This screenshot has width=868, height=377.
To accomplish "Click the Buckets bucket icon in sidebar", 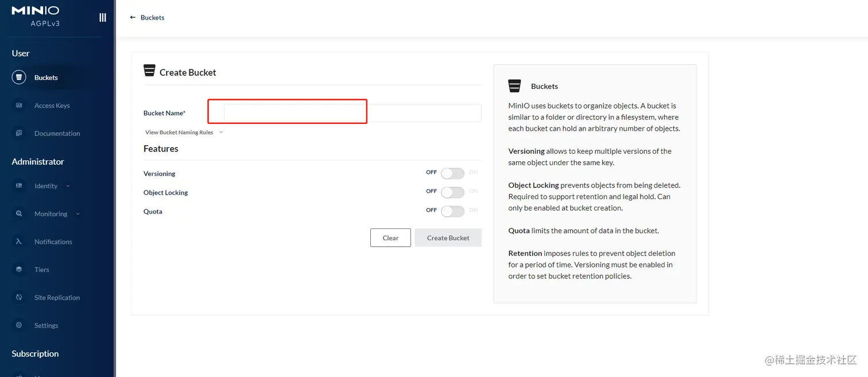I will click(x=19, y=77).
